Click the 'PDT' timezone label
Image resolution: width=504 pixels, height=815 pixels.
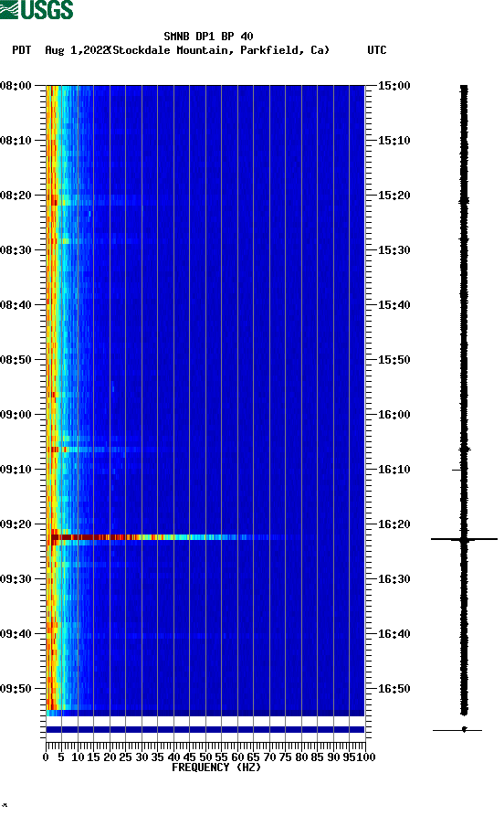pos(21,50)
